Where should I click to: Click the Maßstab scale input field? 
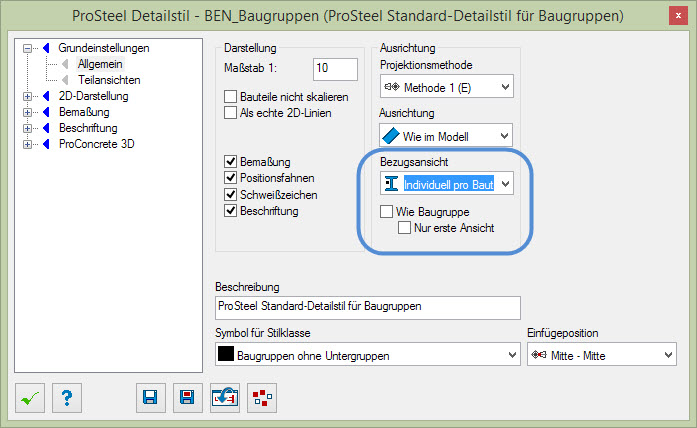(x=335, y=69)
